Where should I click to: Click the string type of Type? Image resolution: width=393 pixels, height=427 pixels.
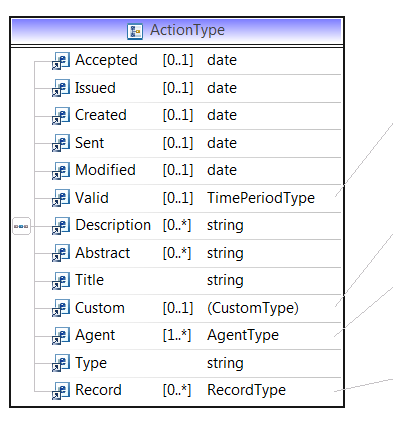coord(225,363)
